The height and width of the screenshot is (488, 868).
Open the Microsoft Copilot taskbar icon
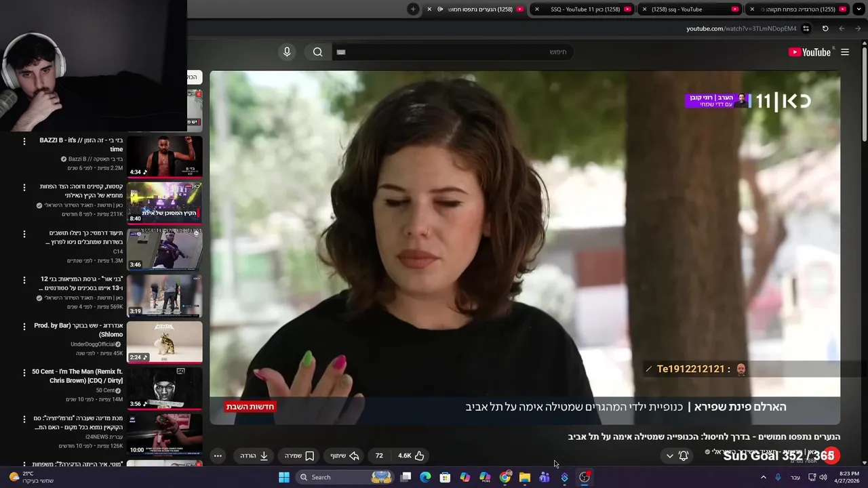(465, 477)
